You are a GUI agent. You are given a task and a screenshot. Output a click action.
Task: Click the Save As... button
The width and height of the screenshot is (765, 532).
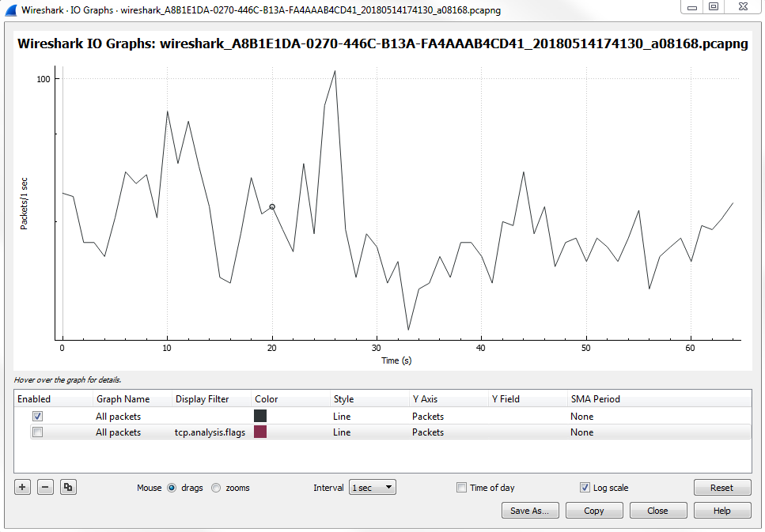click(530, 511)
